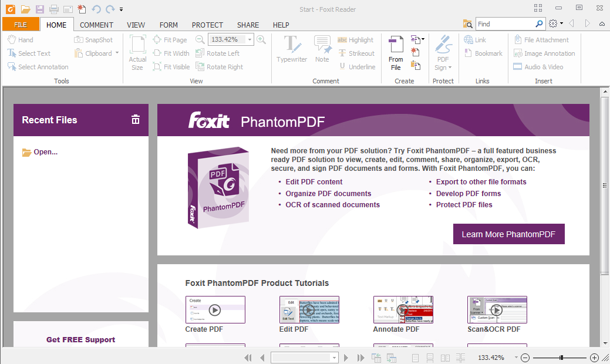Open the FILE menu

[21, 24]
